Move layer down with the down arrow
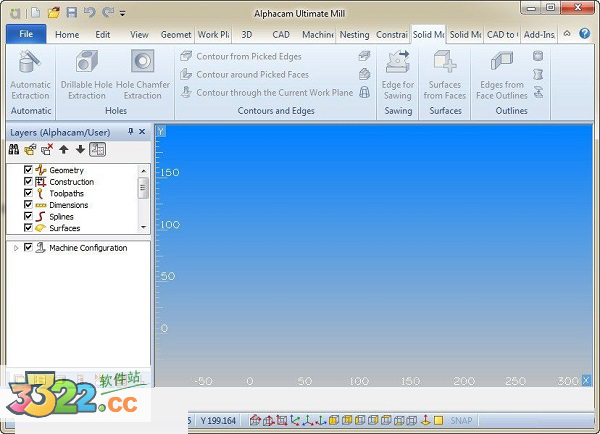This screenshot has height=434, width=600. [80, 149]
